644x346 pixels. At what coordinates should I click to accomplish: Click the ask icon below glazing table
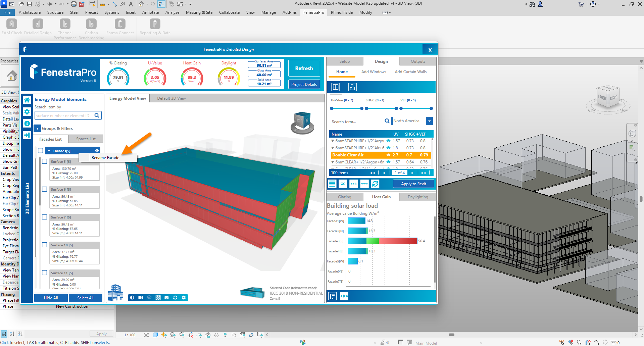[x=354, y=184]
